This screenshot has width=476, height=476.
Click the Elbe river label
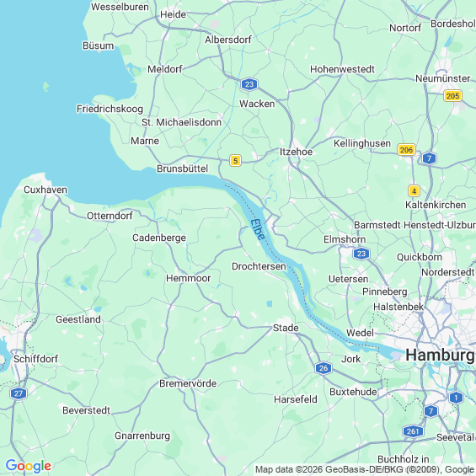258,229
